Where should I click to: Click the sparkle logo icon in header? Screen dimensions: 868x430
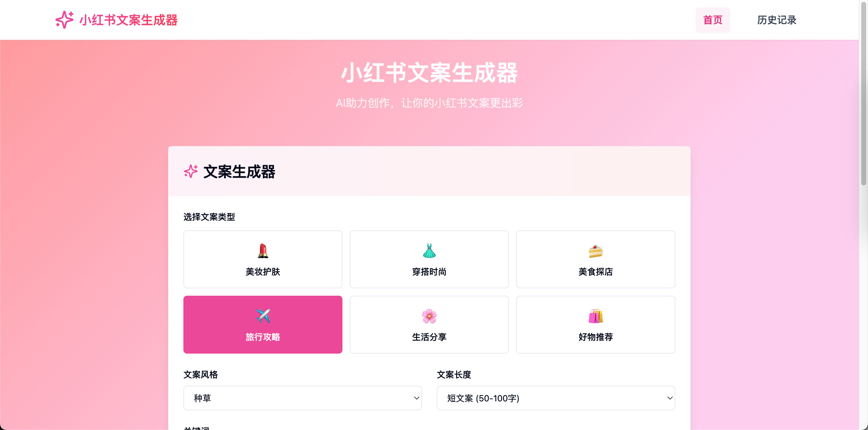tap(64, 20)
